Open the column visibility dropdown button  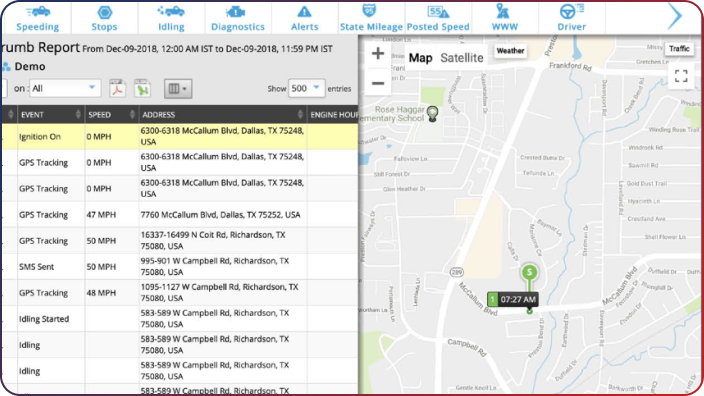[x=178, y=89]
